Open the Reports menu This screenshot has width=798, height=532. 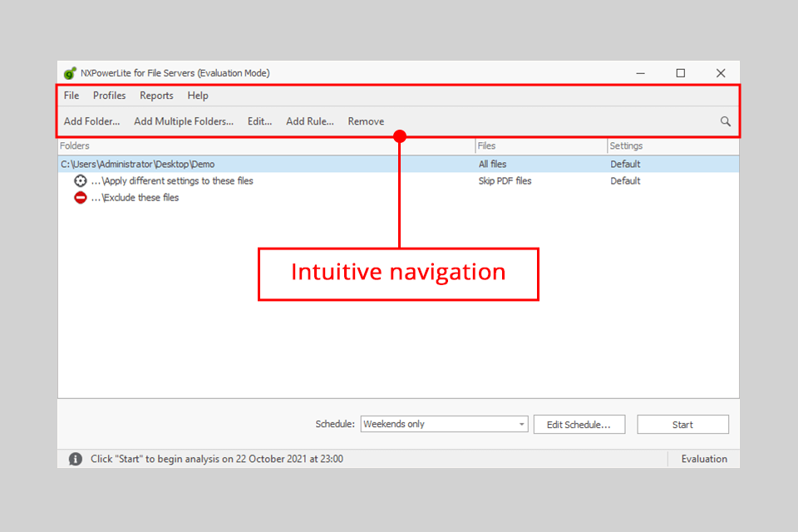pyautogui.click(x=157, y=96)
